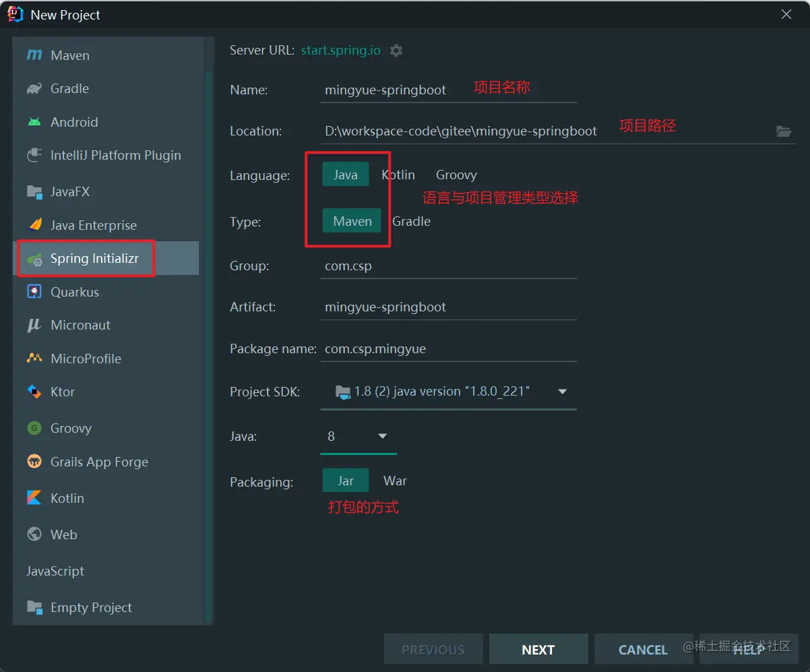Select the Empty Project label
This screenshot has height=672, width=810.
coord(91,607)
